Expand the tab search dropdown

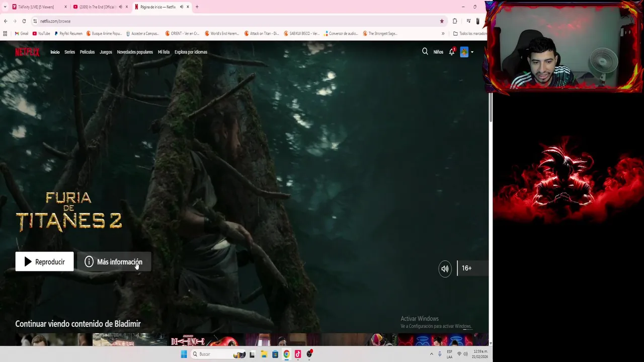(x=5, y=7)
